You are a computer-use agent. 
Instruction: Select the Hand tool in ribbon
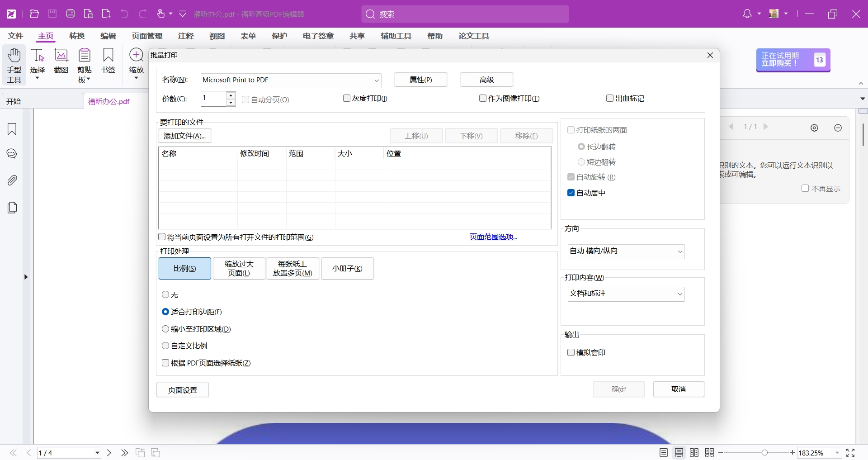pos(14,65)
